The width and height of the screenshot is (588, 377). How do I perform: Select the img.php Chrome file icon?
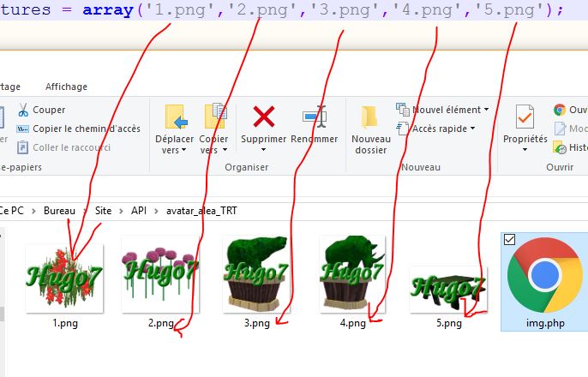coord(543,274)
